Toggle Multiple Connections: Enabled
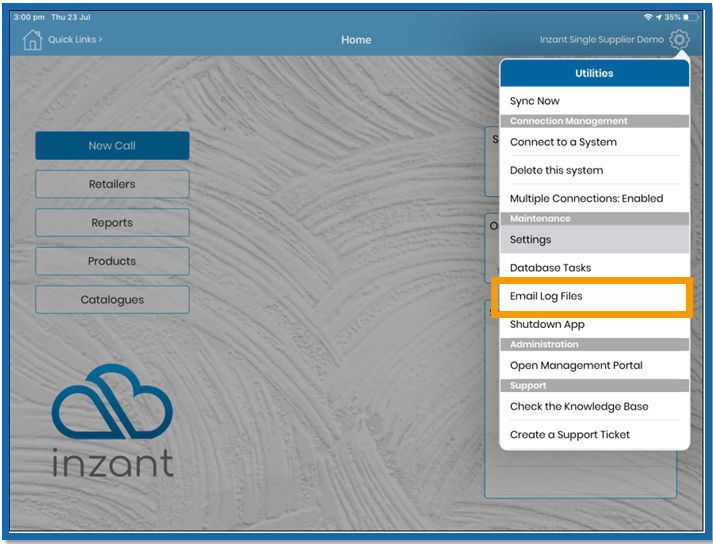This screenshot has height=544, width=713. [x=594, y=198]
